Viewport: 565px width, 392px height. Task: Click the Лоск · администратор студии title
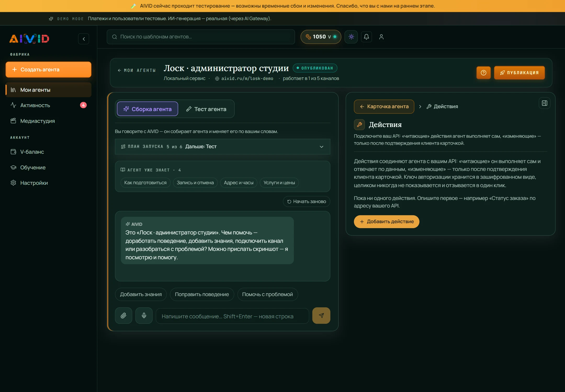[226, 68]
